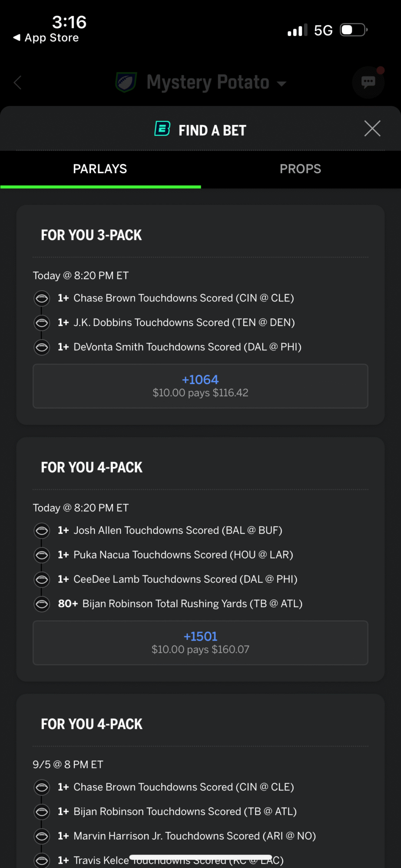Tap the ESPN Bet logo icon
Viewport: 401px width, 868px height.
(x=162, y=129)
